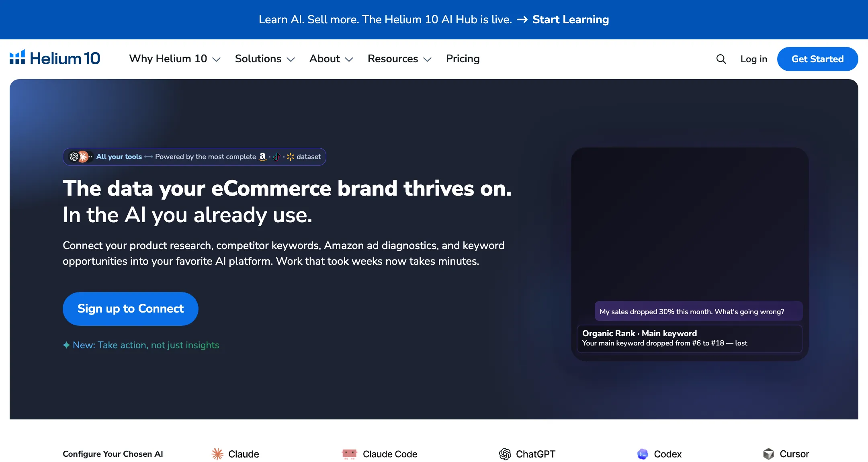This screenshot has width=868, height=462.
Task: Expand the Resources menu chevron
Action: pos(427,59)
